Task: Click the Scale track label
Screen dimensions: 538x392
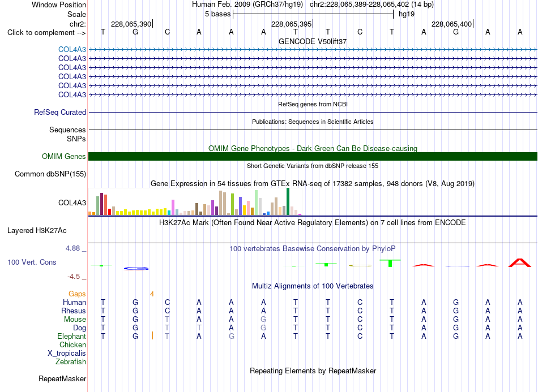Action: click(x=76, y=14)
